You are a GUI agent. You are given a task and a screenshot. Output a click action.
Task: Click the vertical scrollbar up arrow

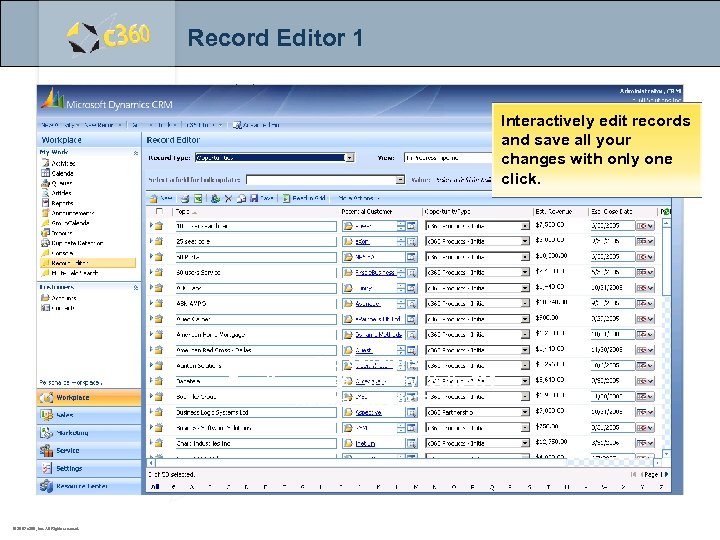pos(666,224)
